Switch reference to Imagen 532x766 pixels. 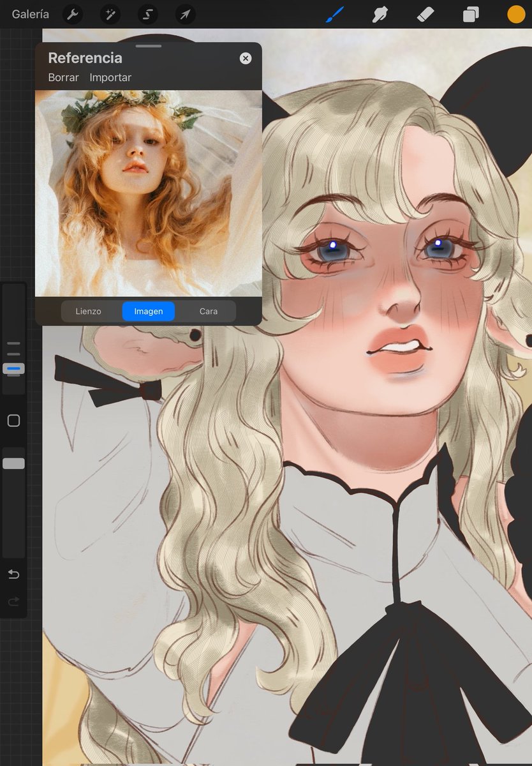click(149, 312)
